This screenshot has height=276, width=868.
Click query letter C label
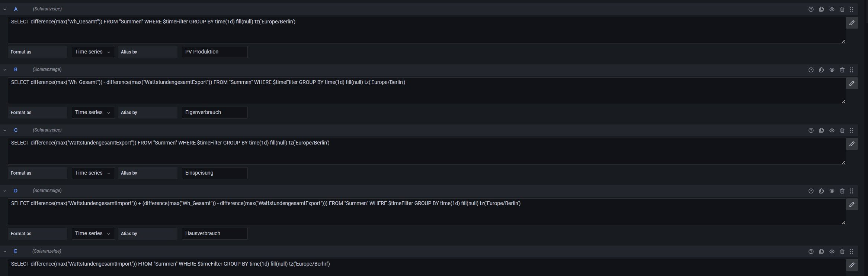(x=16, y=130)
